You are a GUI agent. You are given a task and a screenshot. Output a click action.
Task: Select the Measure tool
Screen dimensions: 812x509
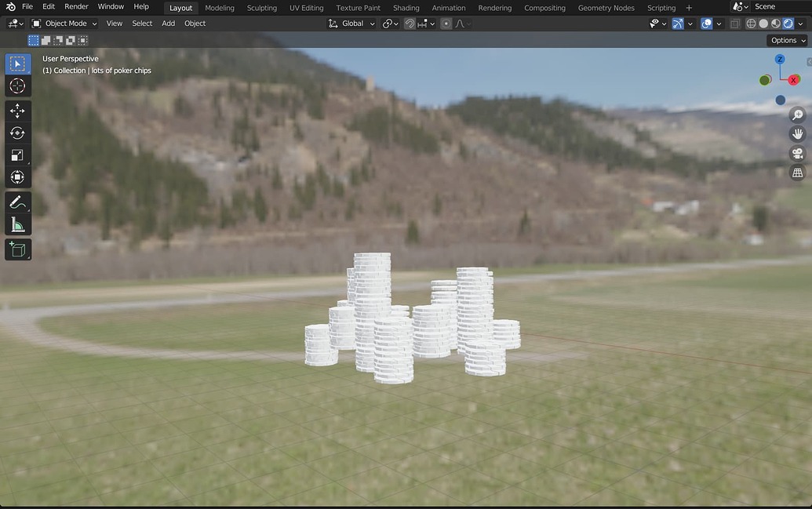tap(17, 225)
